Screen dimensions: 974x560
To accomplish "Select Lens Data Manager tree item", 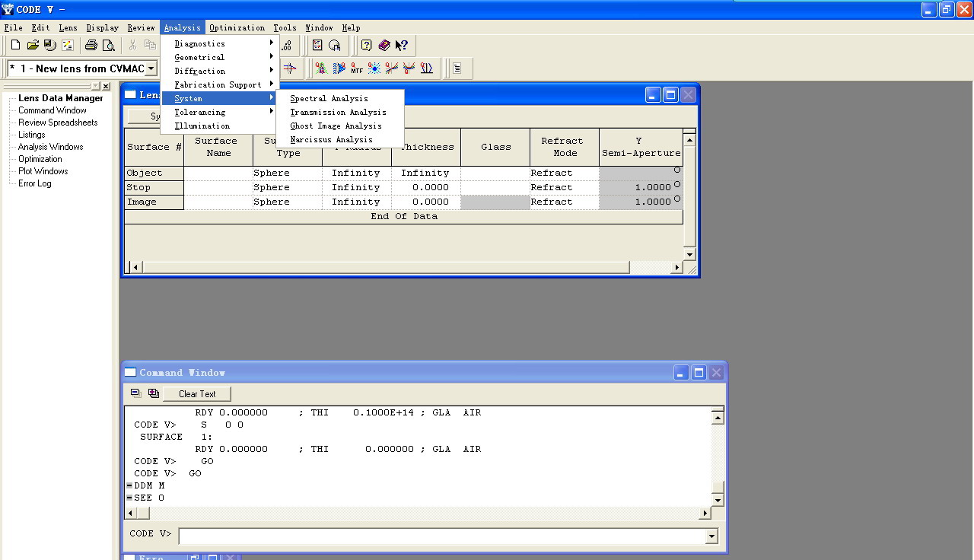I will click(x=61, y=98).
